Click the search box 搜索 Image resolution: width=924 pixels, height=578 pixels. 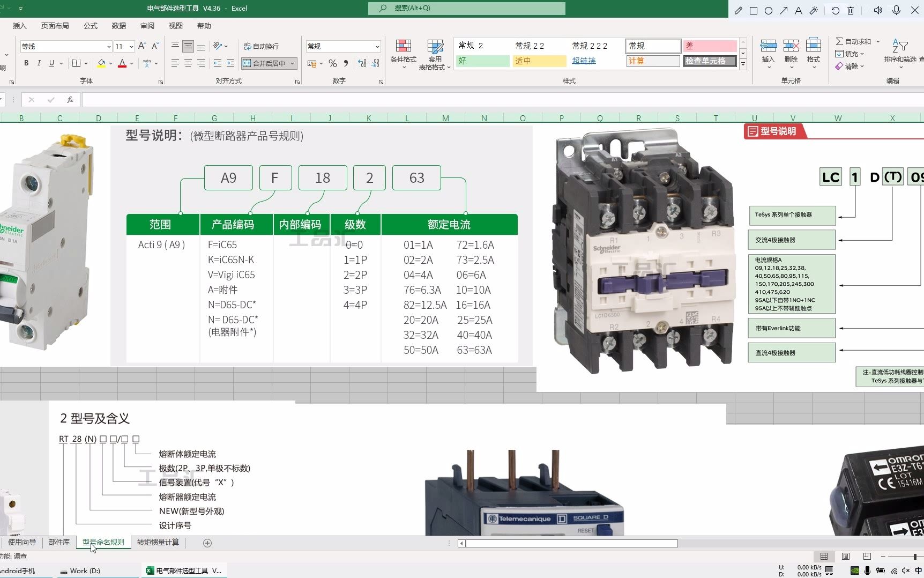click(x=466, y=8)
